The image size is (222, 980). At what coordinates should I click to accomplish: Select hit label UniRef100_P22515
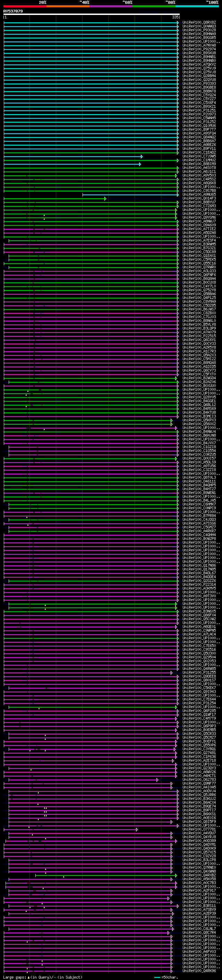click(x=199, y=336)
